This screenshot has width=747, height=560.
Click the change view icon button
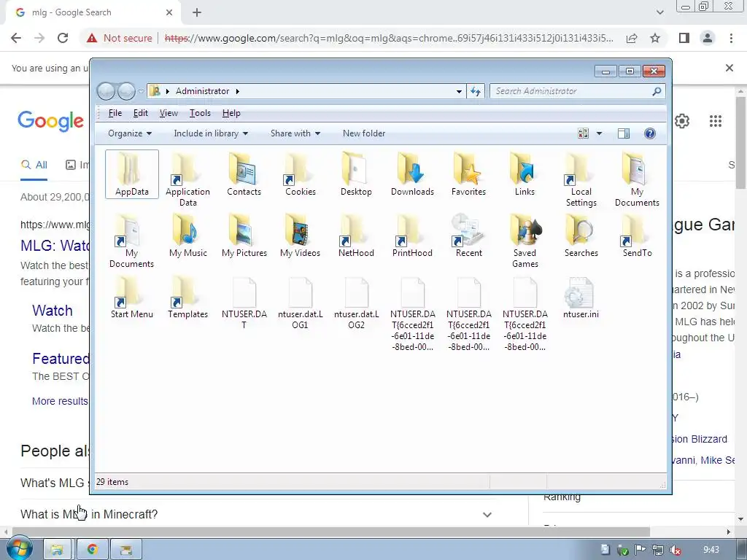pos(583,133)
